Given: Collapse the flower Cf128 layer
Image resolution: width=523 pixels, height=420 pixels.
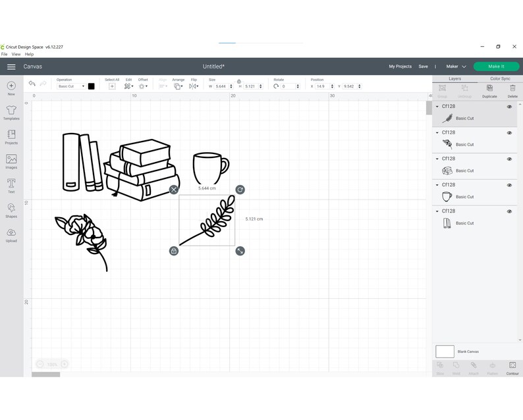Looking at the screenshot, I should tap(437, 133).
